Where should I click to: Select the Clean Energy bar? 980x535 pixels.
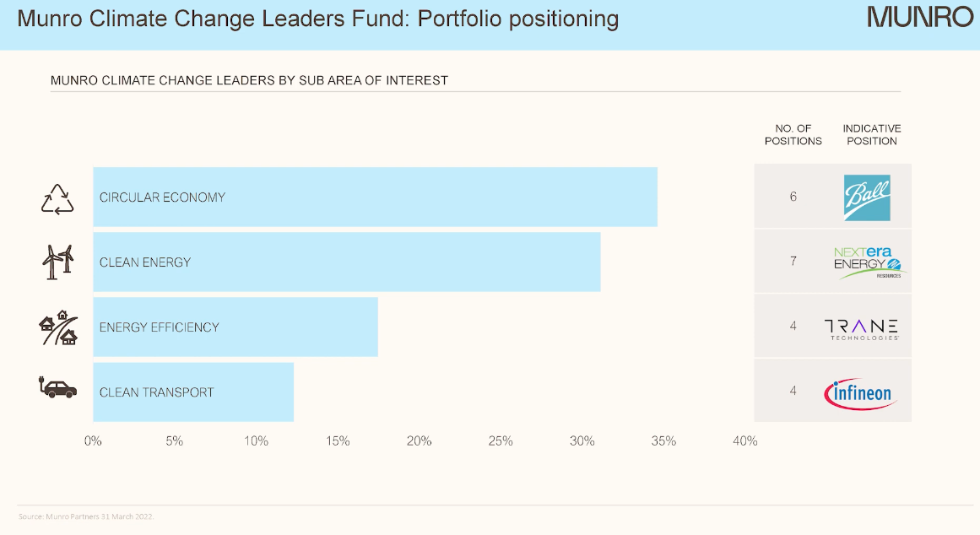click(346, 262)
